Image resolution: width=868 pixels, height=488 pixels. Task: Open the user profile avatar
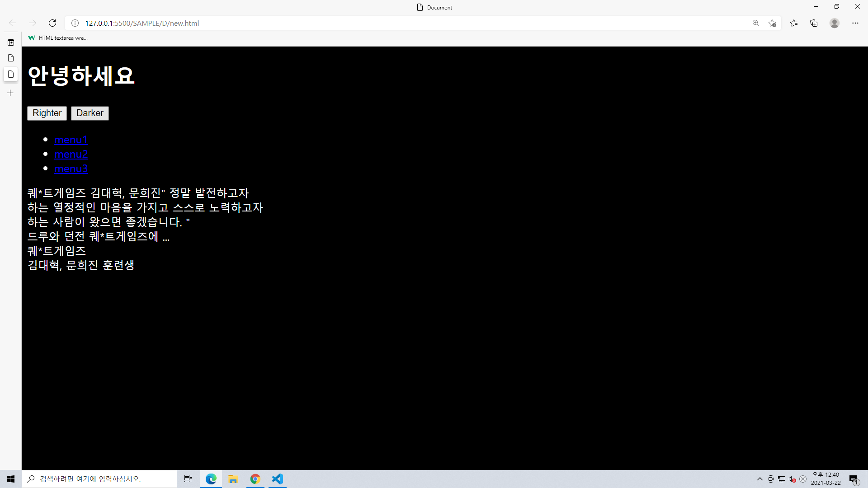click(835, 23)
